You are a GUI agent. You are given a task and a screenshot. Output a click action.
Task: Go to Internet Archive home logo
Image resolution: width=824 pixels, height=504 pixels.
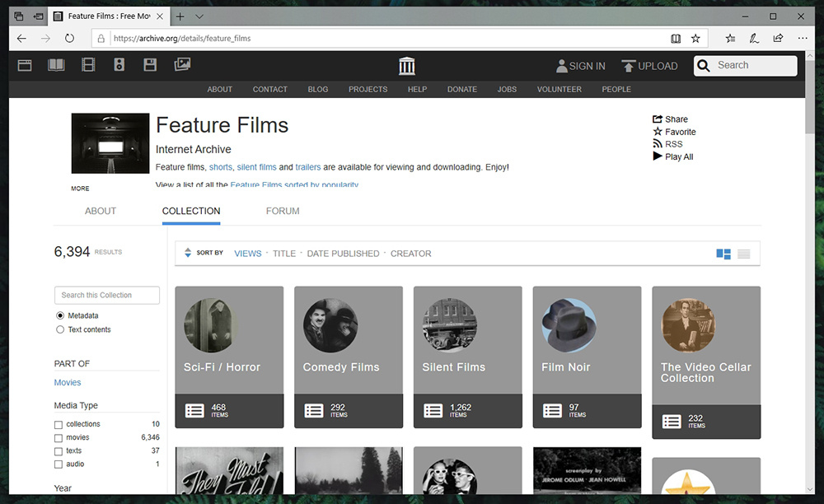[407, 66]
